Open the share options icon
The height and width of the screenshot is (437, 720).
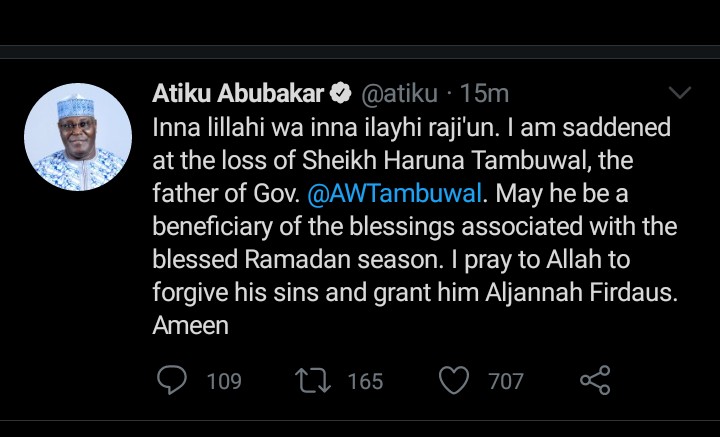click(595, 380)
